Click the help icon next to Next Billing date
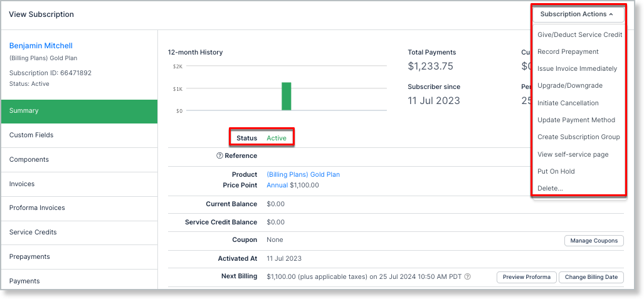The height and width of the screenshot is (299, 644). [467, 276]
